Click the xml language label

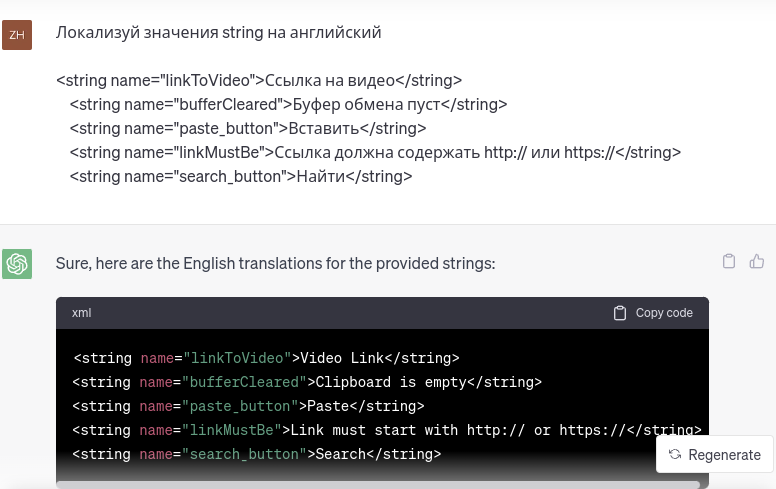82,313
